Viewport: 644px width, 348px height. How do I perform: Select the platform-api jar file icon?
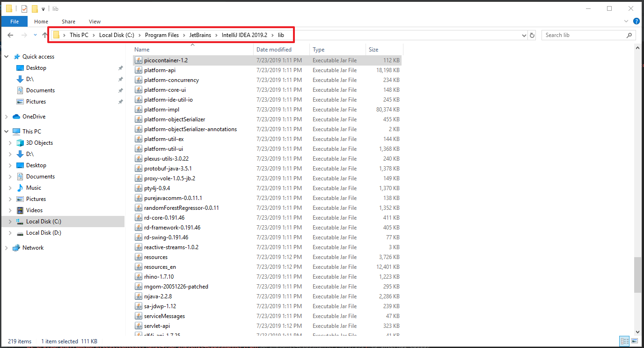click(139, 70)
